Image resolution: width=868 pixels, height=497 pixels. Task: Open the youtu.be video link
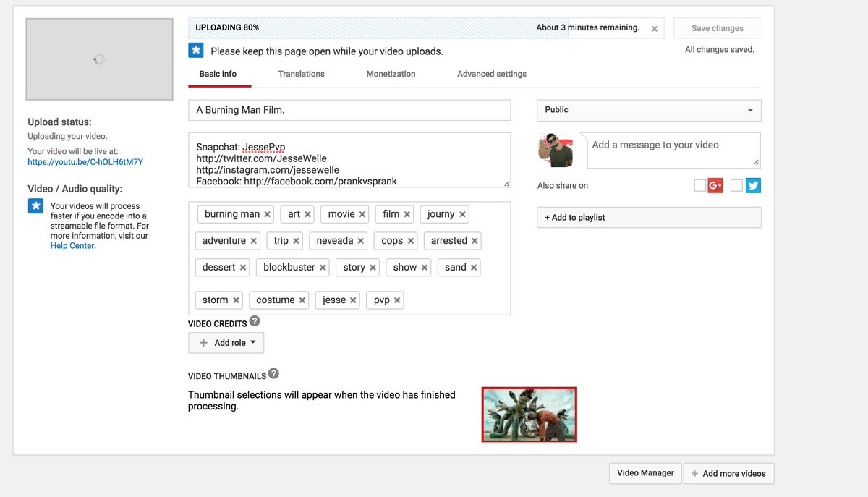click(x=85, y=162)
